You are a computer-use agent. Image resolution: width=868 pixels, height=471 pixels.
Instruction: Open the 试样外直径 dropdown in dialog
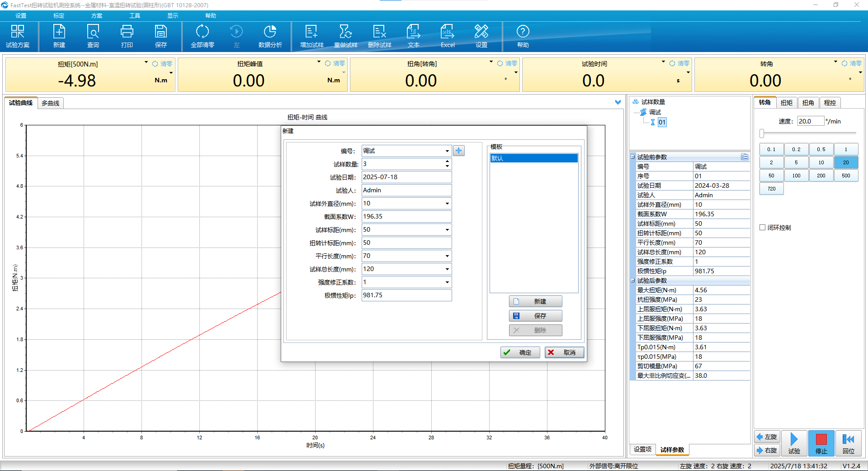pos(447,204)
